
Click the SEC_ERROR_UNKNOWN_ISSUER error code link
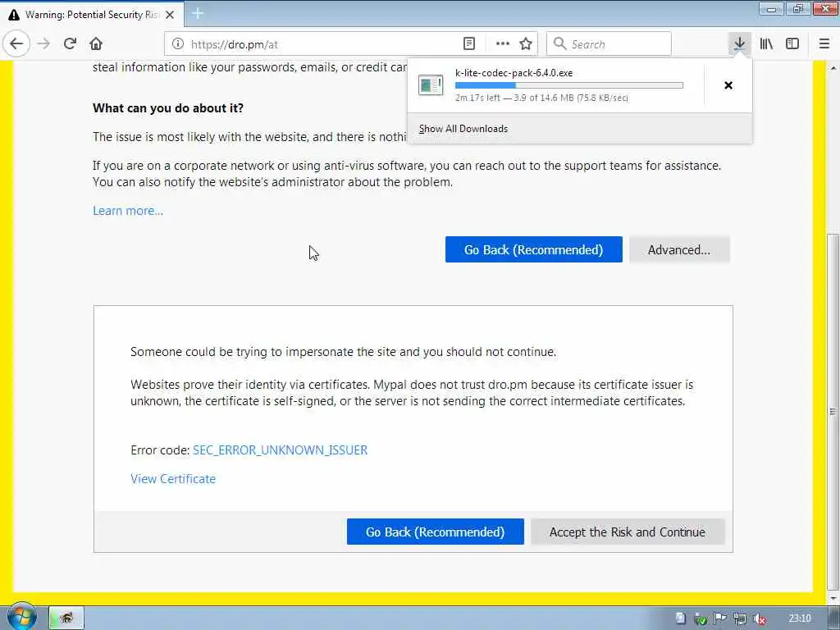coord(281,450)
